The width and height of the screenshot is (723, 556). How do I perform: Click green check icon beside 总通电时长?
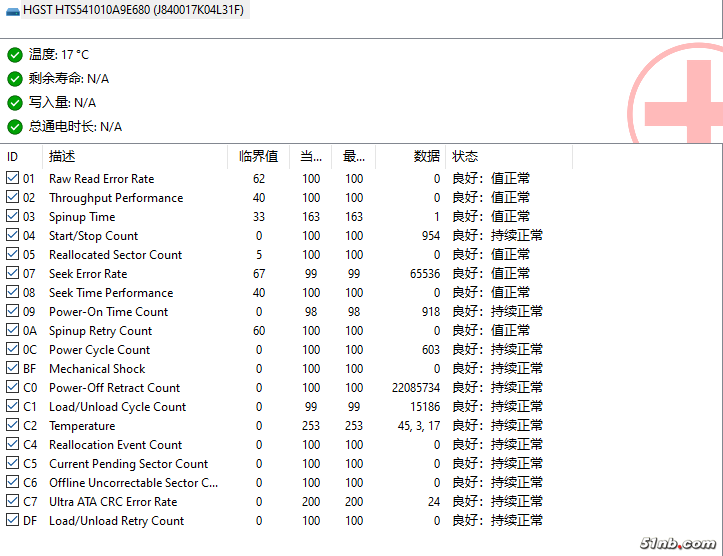pos(14,127)
